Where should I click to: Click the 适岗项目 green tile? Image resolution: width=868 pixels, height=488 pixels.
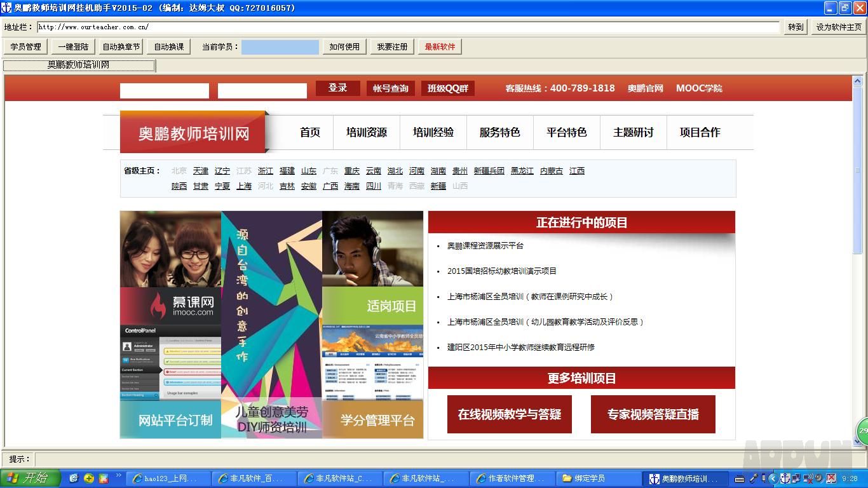[x=372, y=306]
